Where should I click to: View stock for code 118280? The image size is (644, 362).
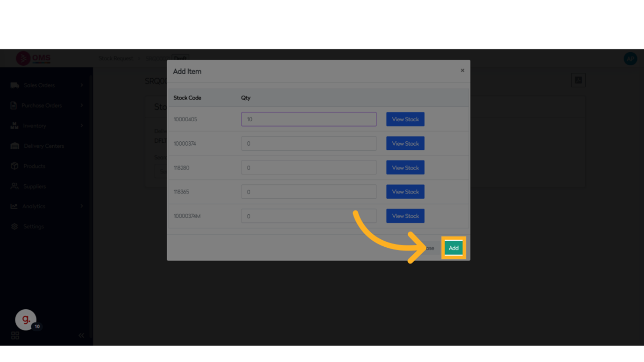pos(405,168)
